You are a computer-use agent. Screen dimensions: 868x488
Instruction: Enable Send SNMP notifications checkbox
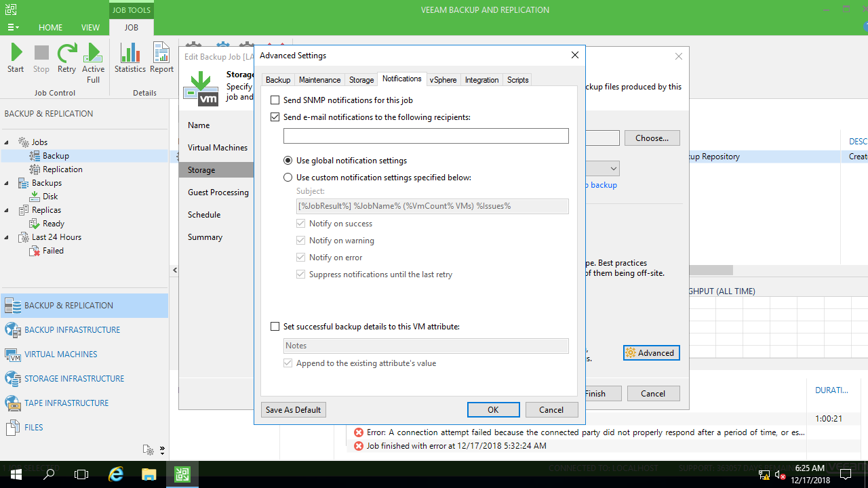tap(275, 100)
